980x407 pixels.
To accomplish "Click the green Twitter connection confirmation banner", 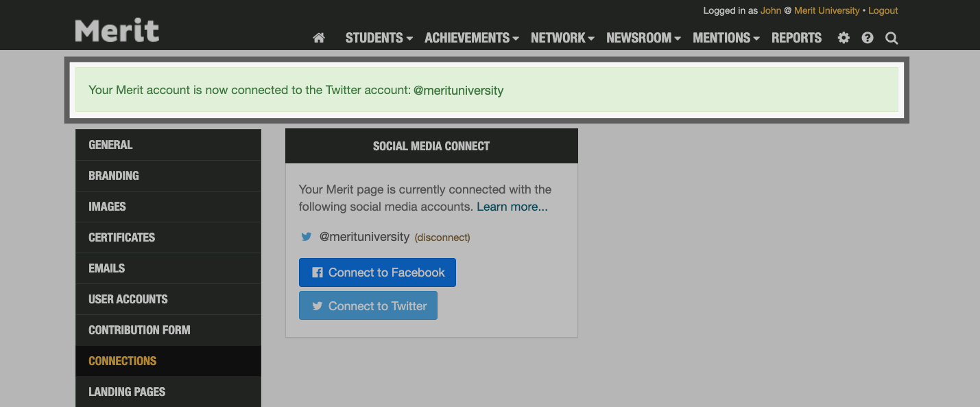I will click(x=488, y=90).
